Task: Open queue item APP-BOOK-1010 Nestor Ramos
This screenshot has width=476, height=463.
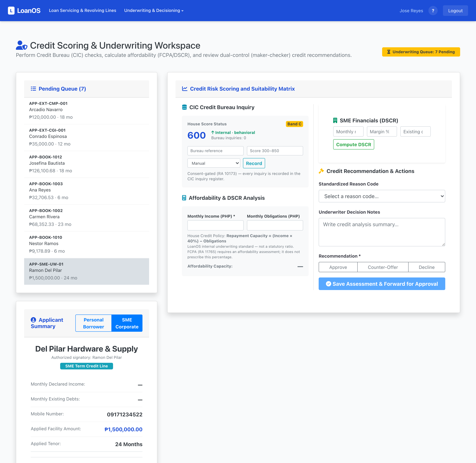Action: click(87, 245)
